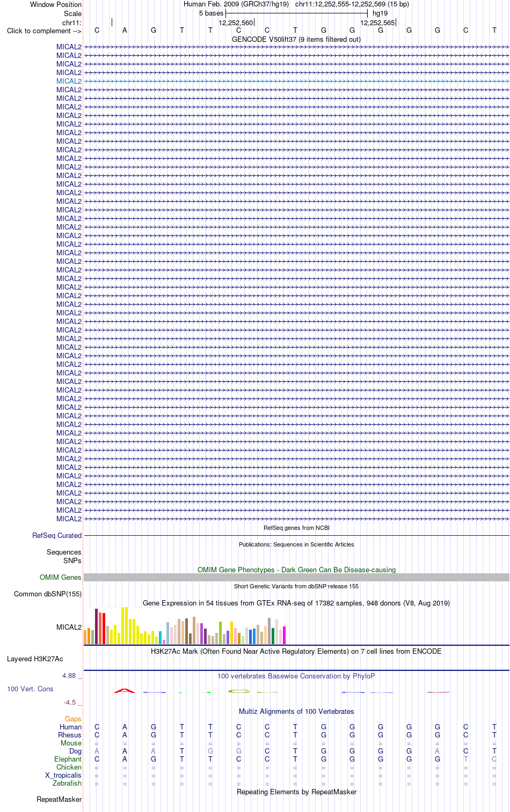This screenshot has height=812, width=510.
Task: Click the Dog species label
Action: 75,751
